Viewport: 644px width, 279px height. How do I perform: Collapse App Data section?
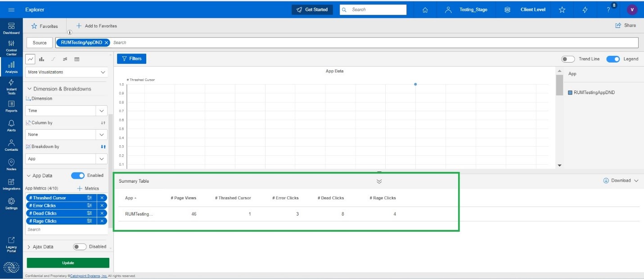[x=29, y=176]
